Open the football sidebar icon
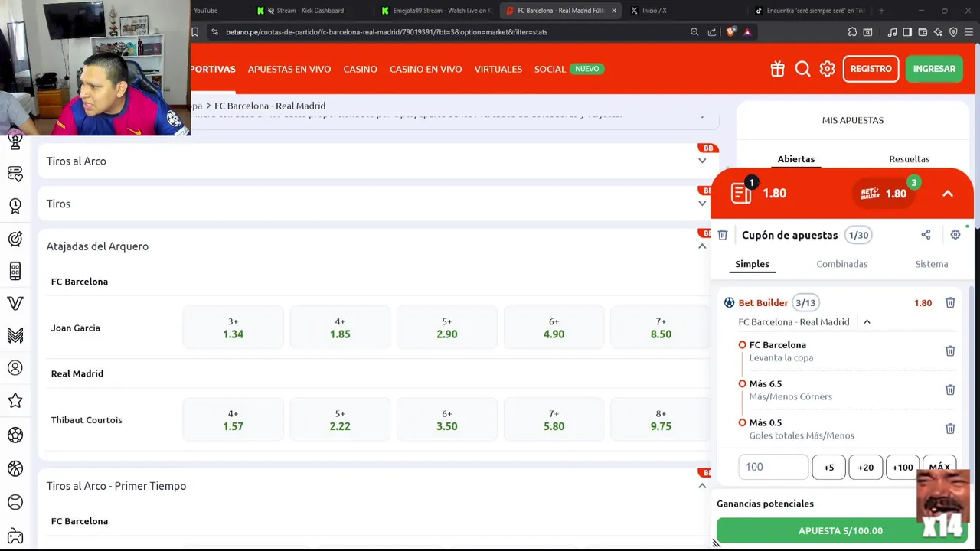This screenshot has width=980, height=551. pyautogui.click(x=15, y=435)
